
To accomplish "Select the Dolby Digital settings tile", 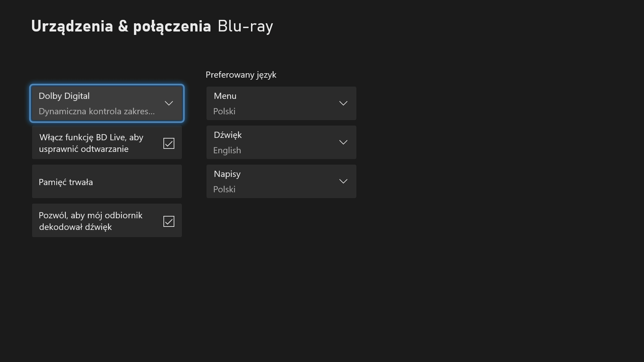I will click(x=107, y=103).
